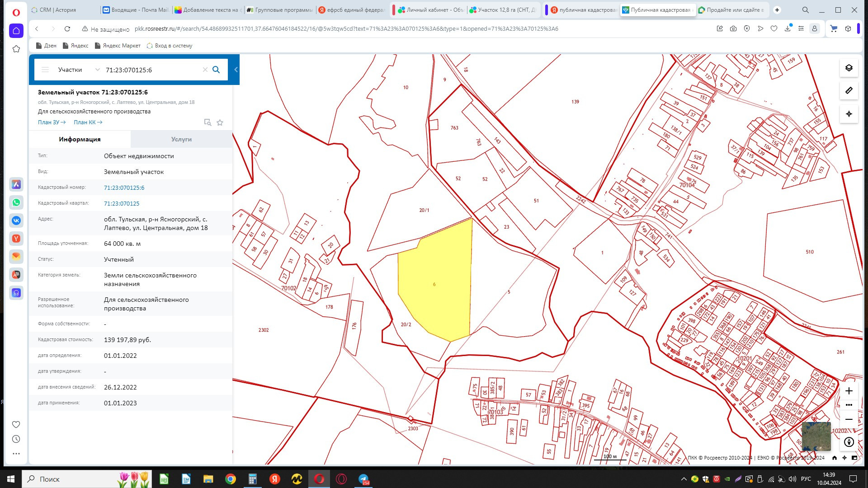Screen dimensions: 868x488
Task: Switch to the Услуги tab
Action: (181, 139)
